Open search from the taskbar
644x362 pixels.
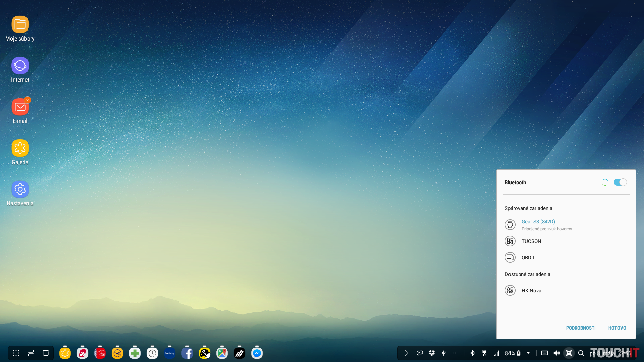tap(581, 353)
